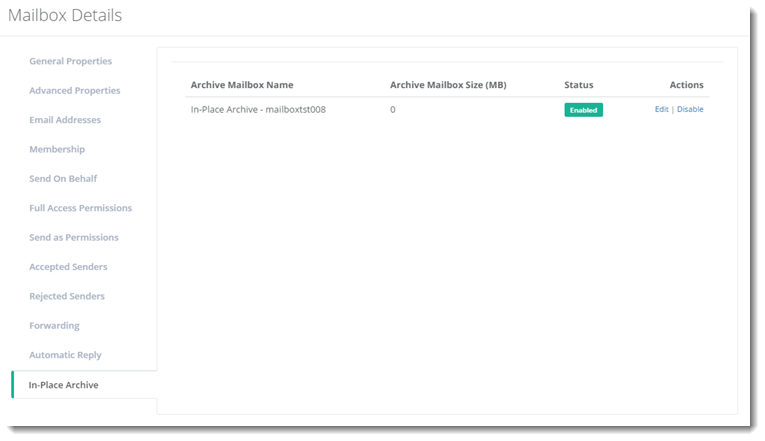765x441 pixels.
Task: Open Send On Behalf settings
Action: [63, 179]
